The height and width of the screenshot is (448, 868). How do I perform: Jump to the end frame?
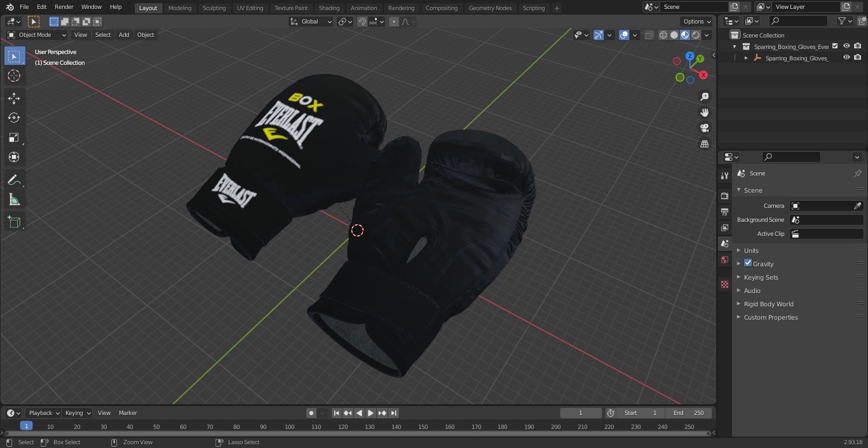point(393,413)
